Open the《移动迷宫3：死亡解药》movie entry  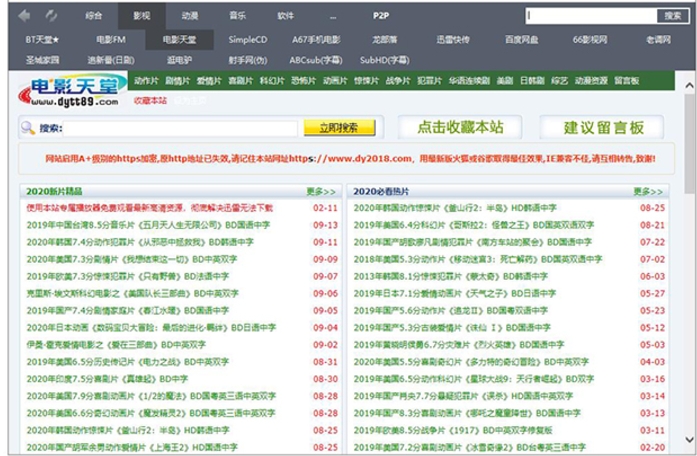[x=478, y=259]
